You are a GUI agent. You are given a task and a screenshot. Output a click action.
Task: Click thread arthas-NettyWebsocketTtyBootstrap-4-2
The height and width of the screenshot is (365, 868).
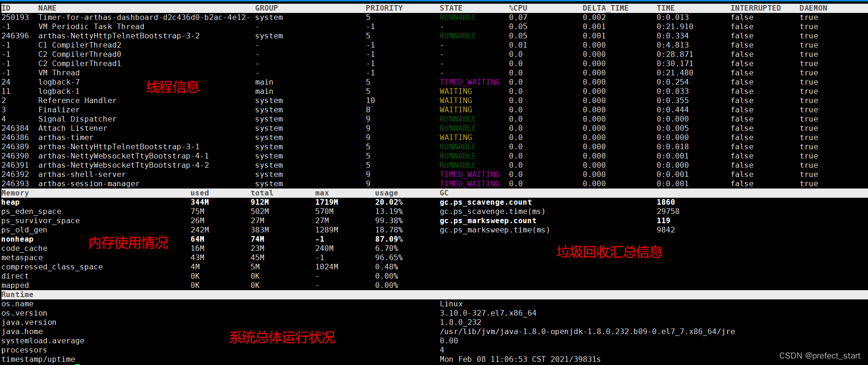click(x=124, y=165)
